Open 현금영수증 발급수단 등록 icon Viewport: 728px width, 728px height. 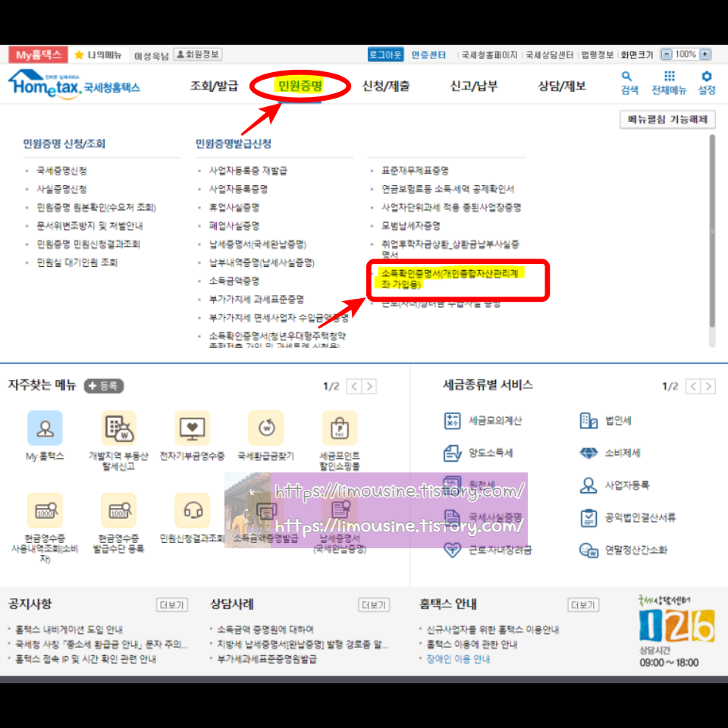coord(119,510)
